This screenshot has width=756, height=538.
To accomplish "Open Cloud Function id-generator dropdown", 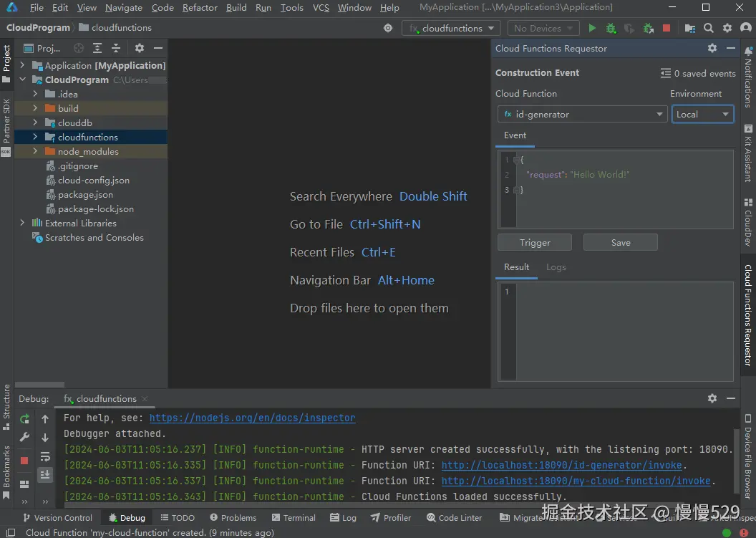I will (583, 115).
